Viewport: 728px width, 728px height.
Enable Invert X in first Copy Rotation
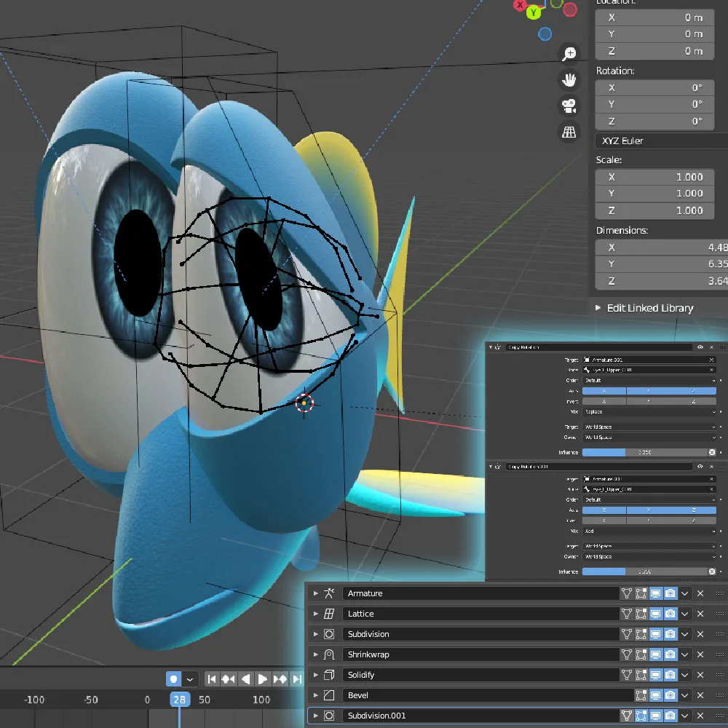(604, 401)
